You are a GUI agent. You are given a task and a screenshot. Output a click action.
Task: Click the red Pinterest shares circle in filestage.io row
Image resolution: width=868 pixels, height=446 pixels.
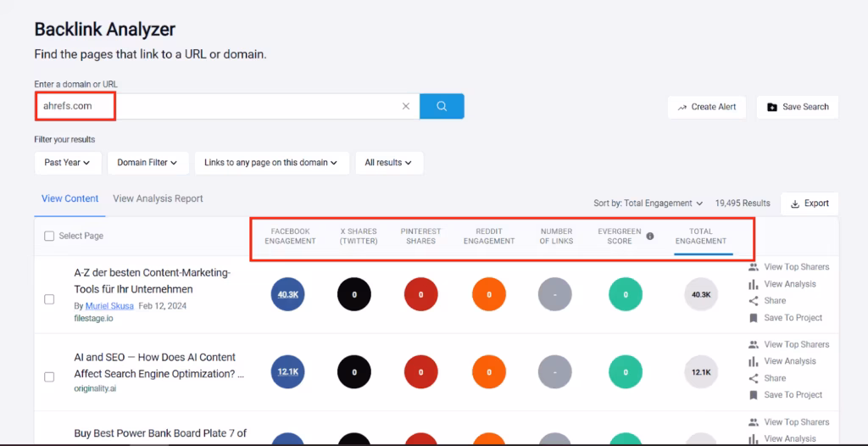[420, 294]
